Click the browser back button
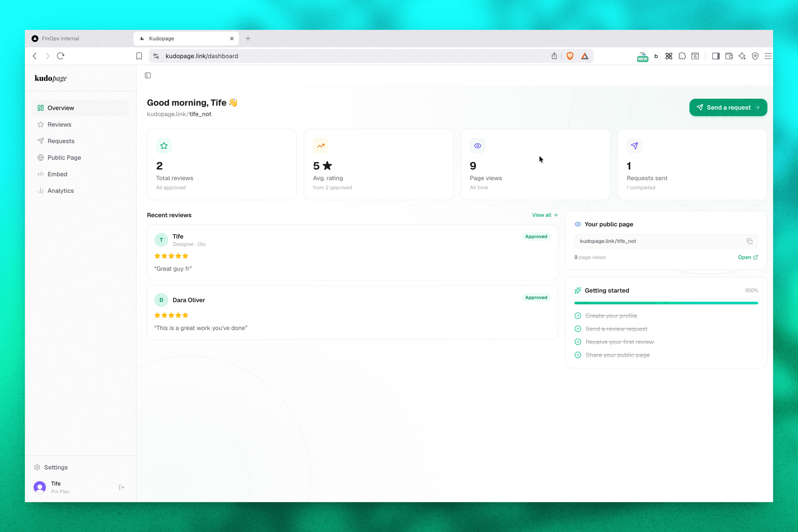Viewport: 798px width, 532px height. pyautogui.click(x=35, y=56)
